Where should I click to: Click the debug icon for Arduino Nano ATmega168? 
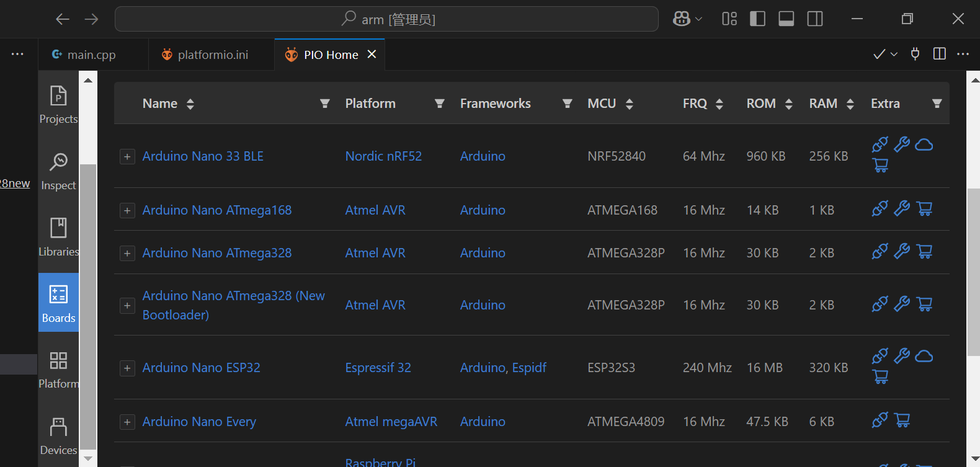tap(880, 208)
